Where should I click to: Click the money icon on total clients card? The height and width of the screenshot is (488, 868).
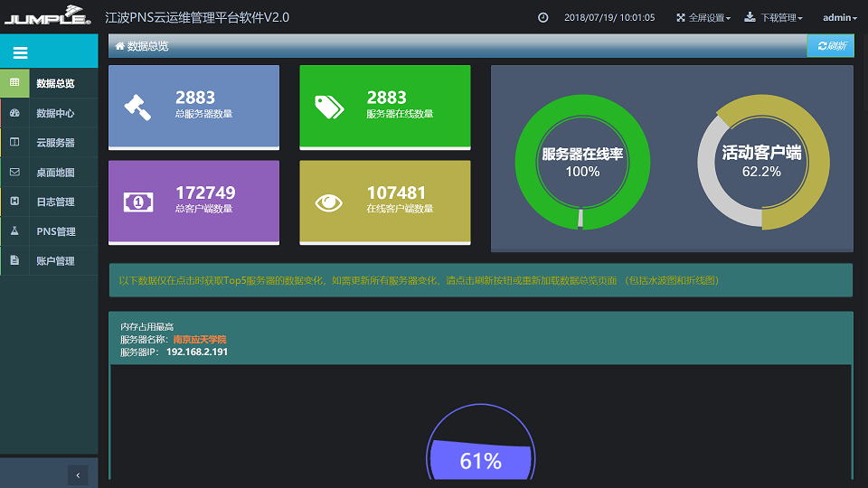tap(138, 202)
